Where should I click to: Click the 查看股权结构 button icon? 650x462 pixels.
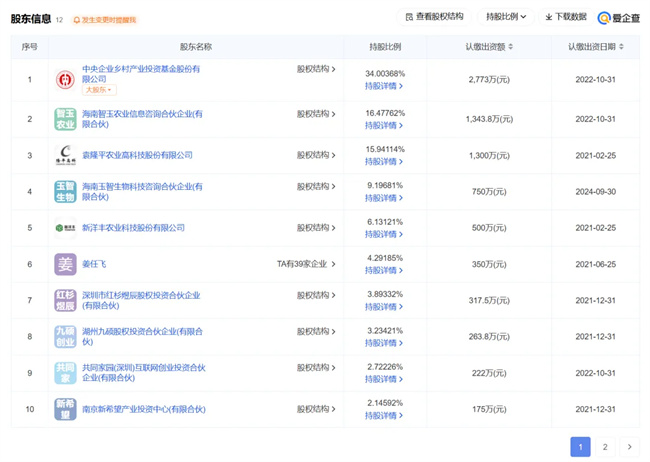(x=409, y=17)
